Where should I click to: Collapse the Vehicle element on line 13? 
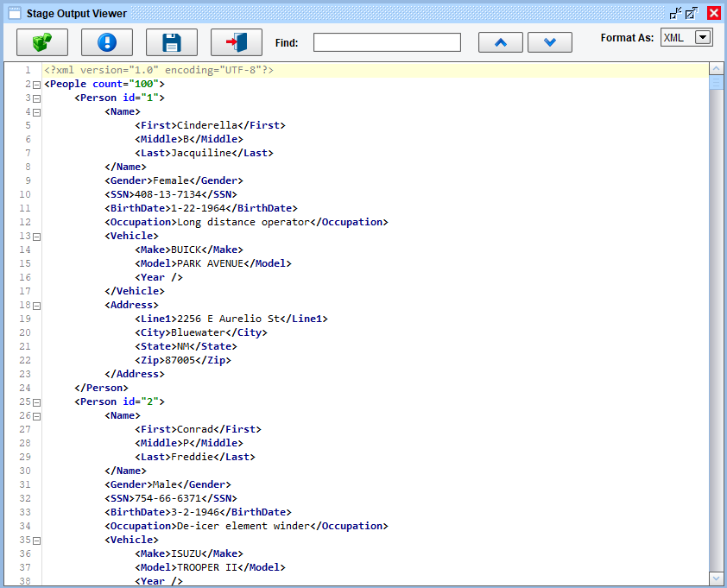(36, 237)
